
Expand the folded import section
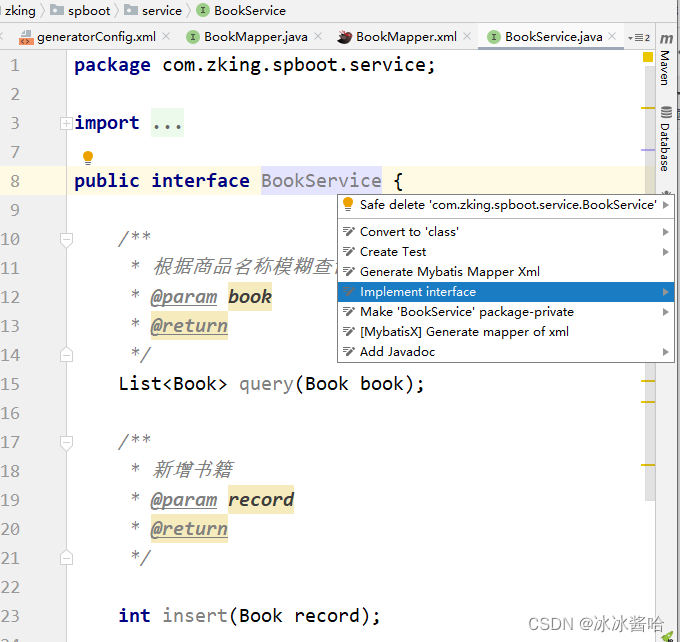coord(66,124)
